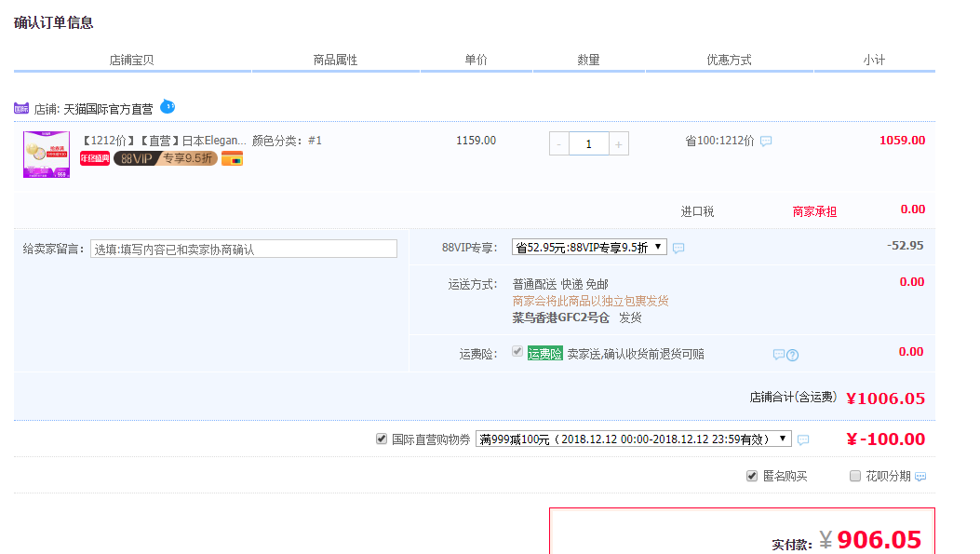
Task: Click the quantity input field showing 1
Action: 589,143
